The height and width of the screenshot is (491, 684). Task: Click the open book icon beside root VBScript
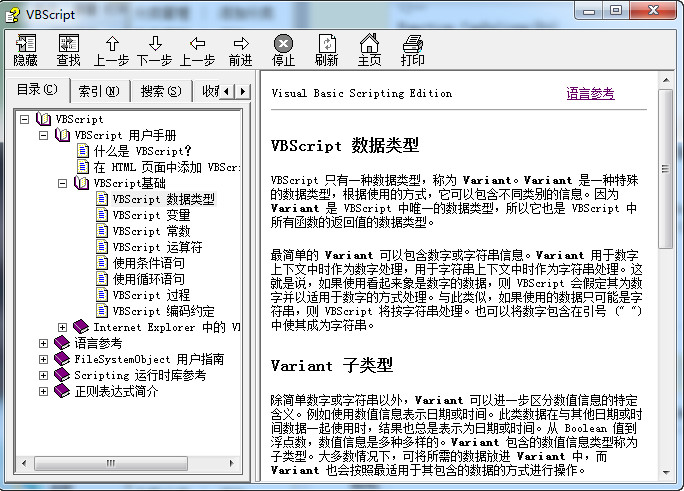click(x=43, y=119)
